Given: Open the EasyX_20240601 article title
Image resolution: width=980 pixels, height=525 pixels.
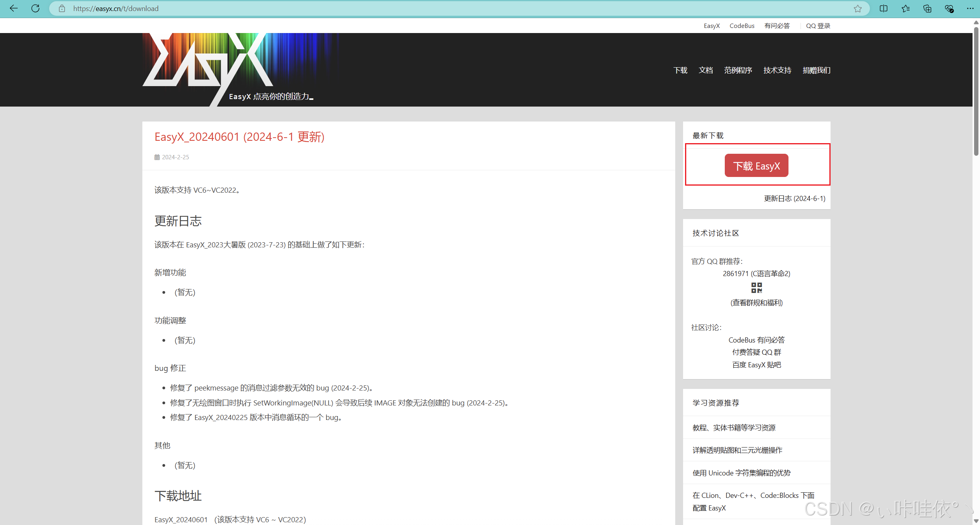Looking at the screenshot, I should click(239, 137).
